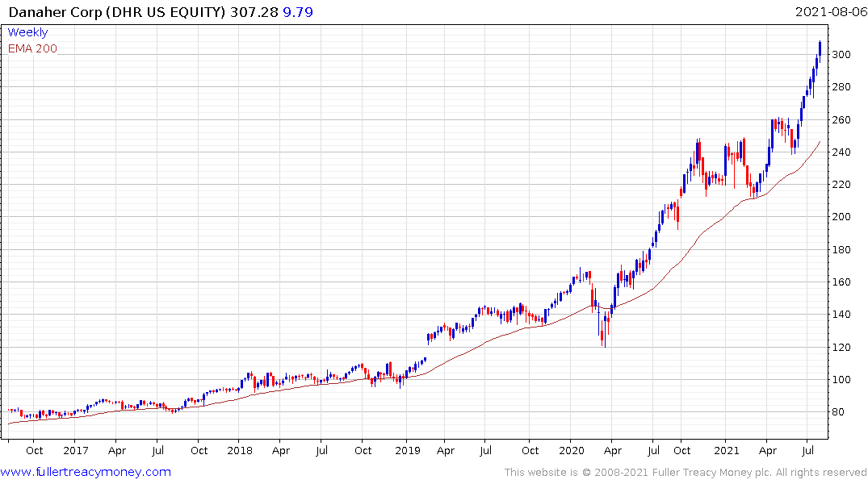Click the price change value 9.79
Screen dimensions: 868x484
[x=298, y=12]
